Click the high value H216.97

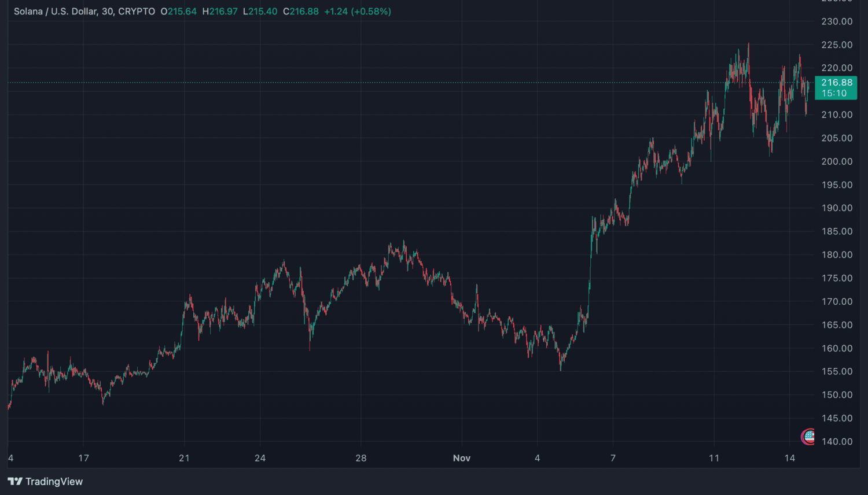[x=220, y=12]
